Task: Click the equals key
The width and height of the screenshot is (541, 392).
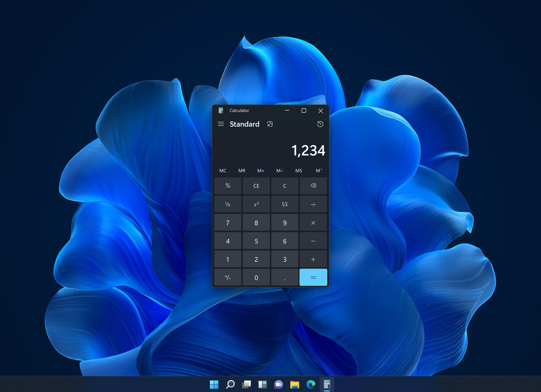Action: point(313,277)
